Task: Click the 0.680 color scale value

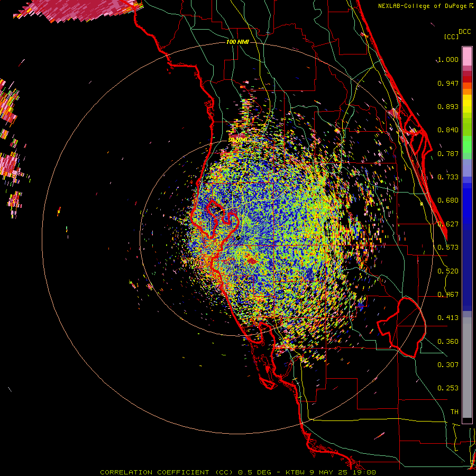Action: (448, 200)
